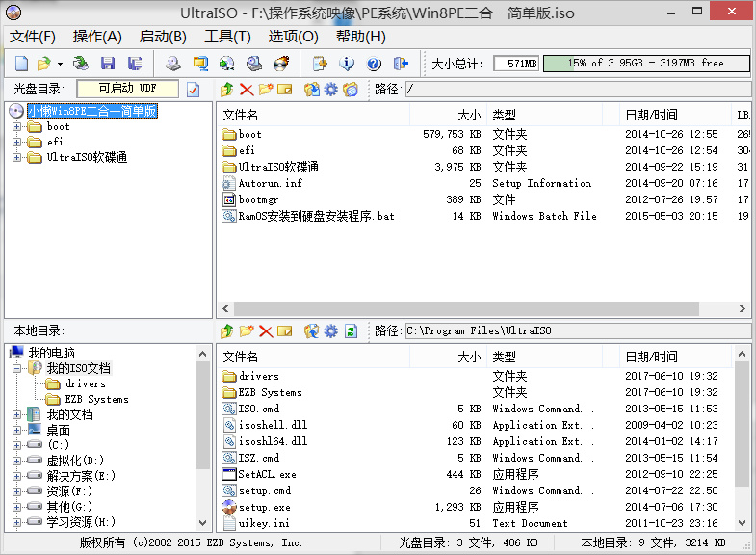Click the 可启动 UDF image type button
Viewport: 756px width, 555px height.
point(127,89)
